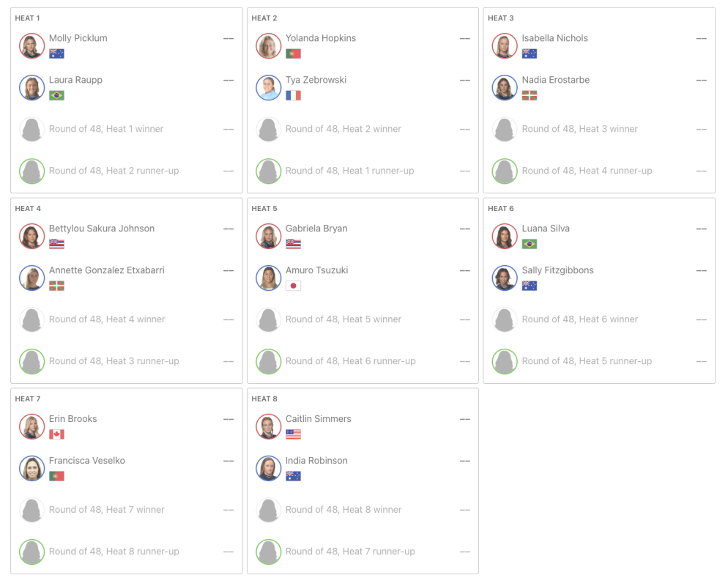Click the Heat 7 header label
The width and height of the screenshot is (728, 586).
point(28,398)
